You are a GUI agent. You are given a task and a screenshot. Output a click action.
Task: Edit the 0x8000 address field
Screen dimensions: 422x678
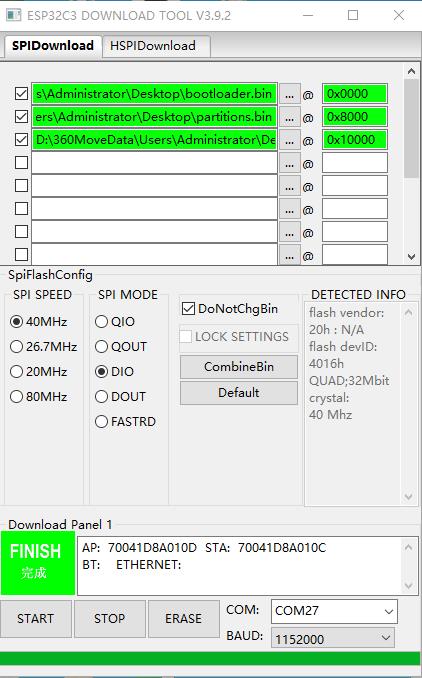coord(355,117)
